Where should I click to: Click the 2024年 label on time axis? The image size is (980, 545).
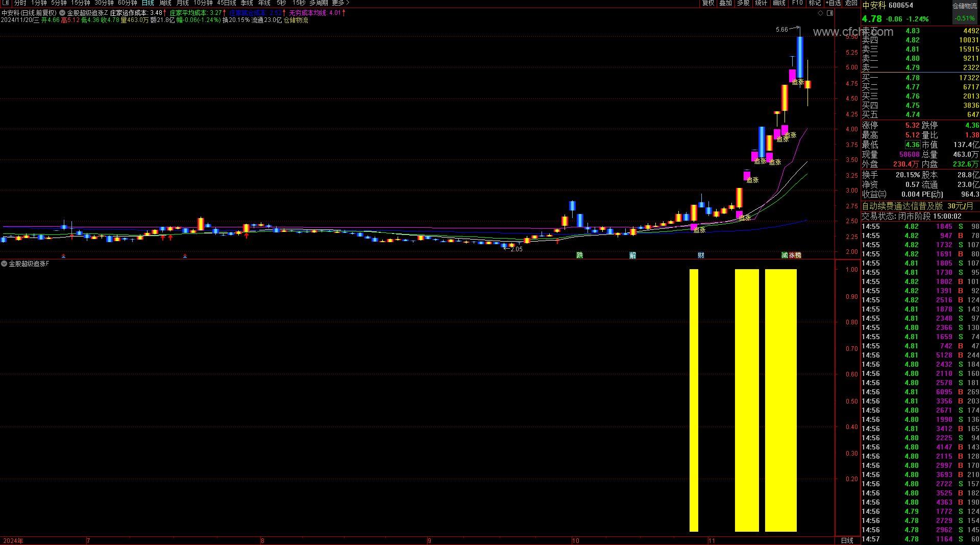click(13, 540)
